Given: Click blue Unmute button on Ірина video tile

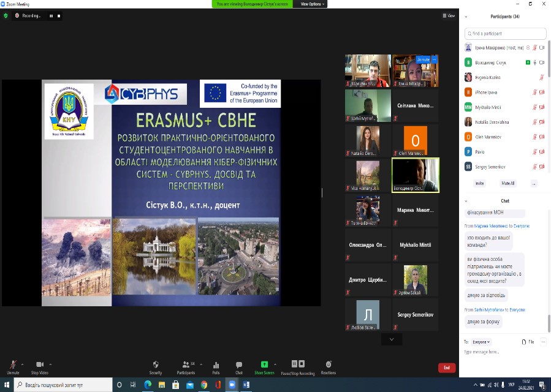Looking at the screenshot, I should click(x=423, y=59).
